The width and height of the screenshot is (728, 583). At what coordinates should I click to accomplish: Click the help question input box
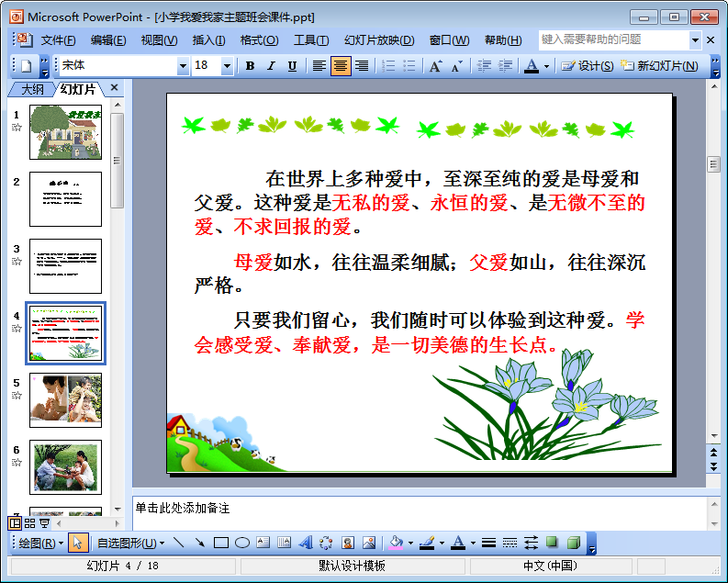[x=614, y=39]
